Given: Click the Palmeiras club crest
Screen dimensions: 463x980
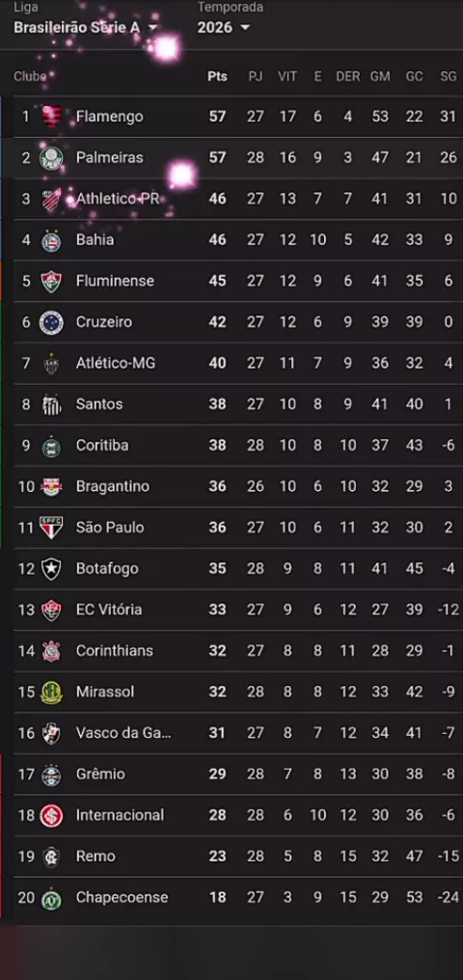Looking at the screenshot, I should (51, 157).
